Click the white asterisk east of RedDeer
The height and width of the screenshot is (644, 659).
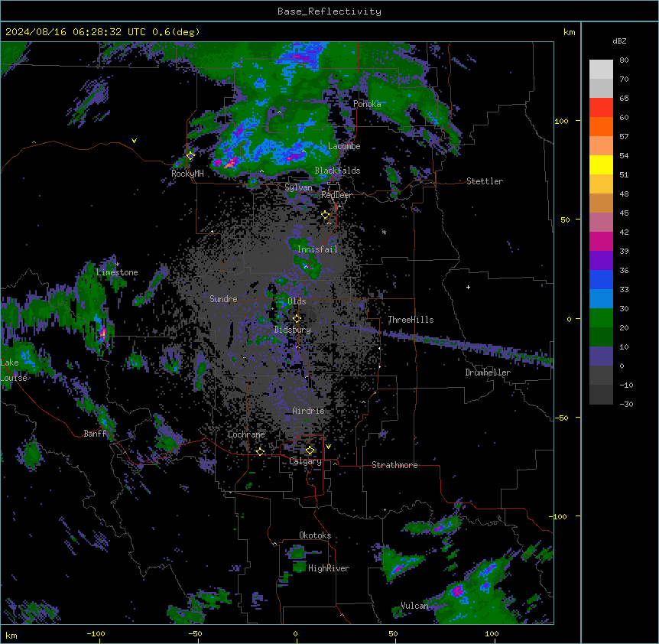tap(384, 232)
